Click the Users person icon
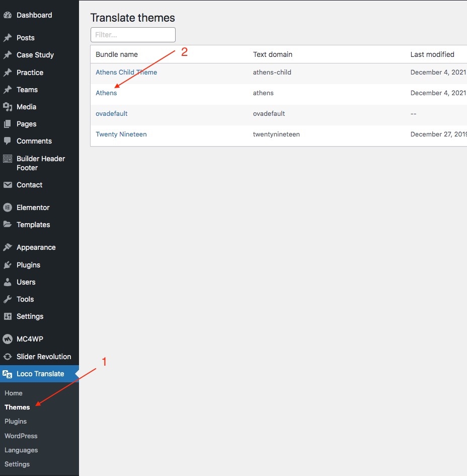The width and height of the screenshot is (467, 476). [8, 282]
